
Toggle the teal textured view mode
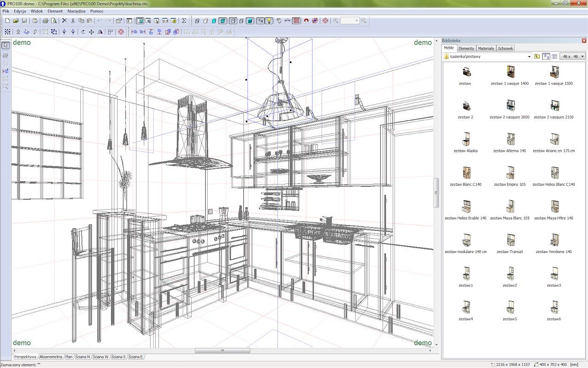[250, 21]
